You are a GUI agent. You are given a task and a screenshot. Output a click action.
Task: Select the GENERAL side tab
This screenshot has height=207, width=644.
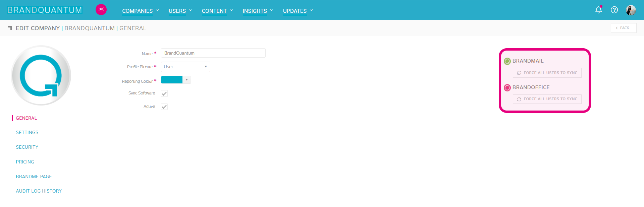point(26,118)
